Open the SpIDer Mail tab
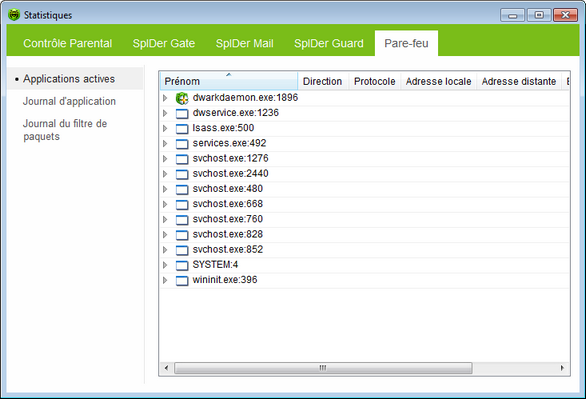The height and width of the screenshot is (399, 586). coord(244,43)
